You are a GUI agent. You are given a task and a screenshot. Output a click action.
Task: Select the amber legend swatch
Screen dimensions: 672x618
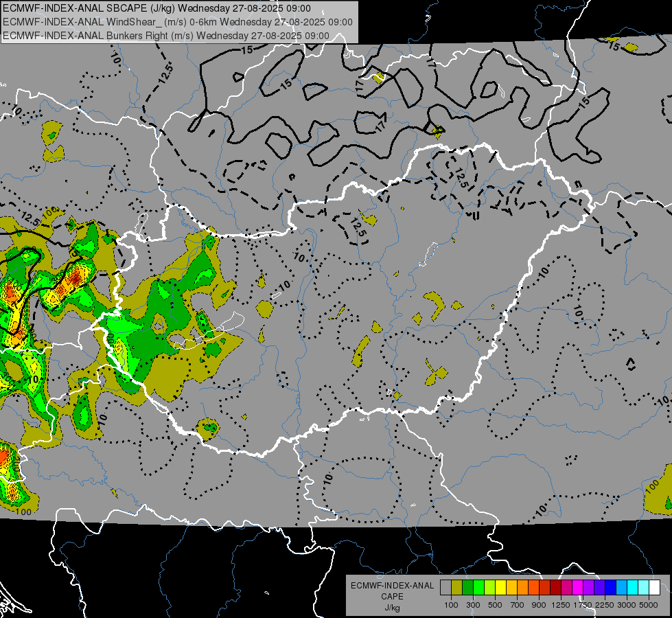coord(511,588)
